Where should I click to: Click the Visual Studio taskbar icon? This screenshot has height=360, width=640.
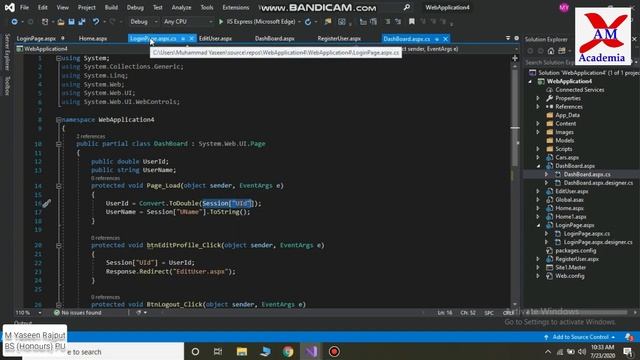click(311, 351)
